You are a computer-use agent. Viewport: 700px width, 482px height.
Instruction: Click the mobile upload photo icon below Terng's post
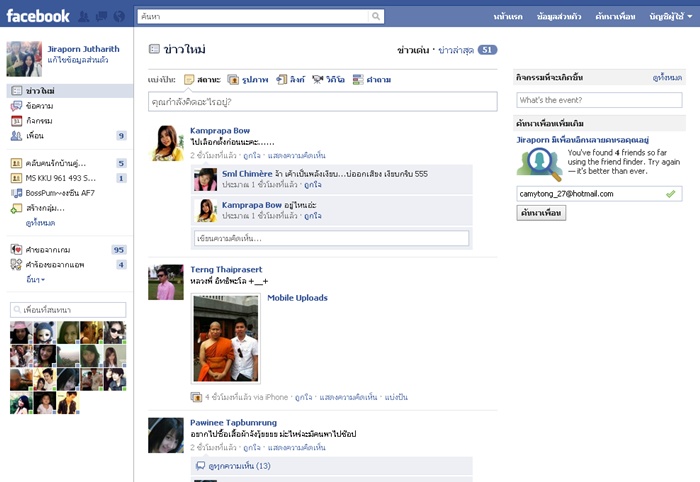point(196,397)
